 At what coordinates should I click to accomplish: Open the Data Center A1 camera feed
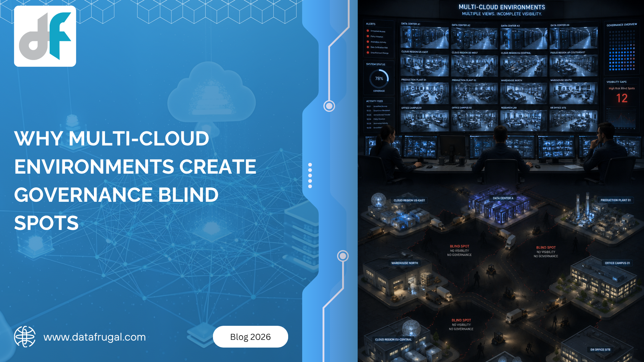[424, 38]
